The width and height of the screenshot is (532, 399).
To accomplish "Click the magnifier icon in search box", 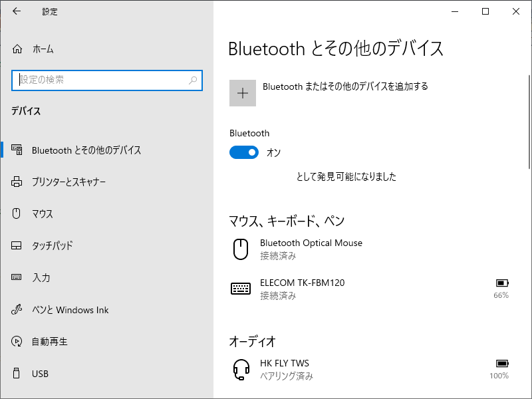I will (x=193, y=80).
